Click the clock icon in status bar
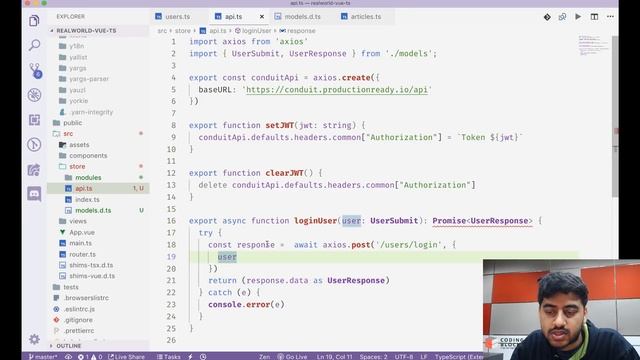 (203, 357)
